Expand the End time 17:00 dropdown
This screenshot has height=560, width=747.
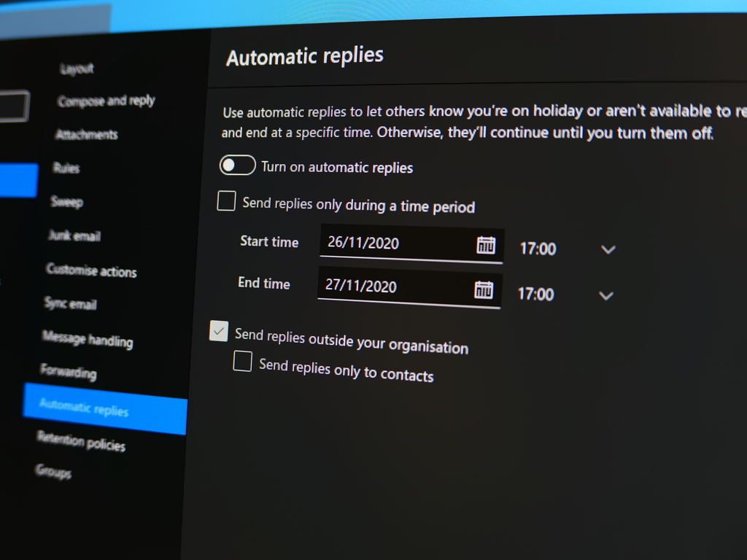pyautogui.click(x=605, y=295)
